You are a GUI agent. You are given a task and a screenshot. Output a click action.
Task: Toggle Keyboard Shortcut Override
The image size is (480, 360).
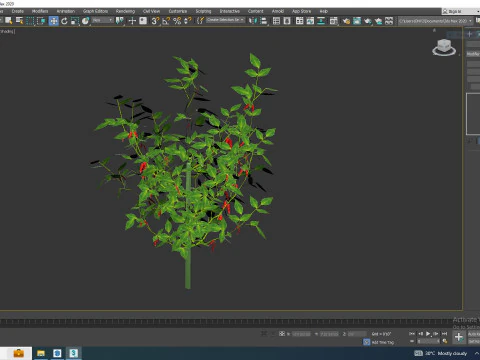(143, 21)
